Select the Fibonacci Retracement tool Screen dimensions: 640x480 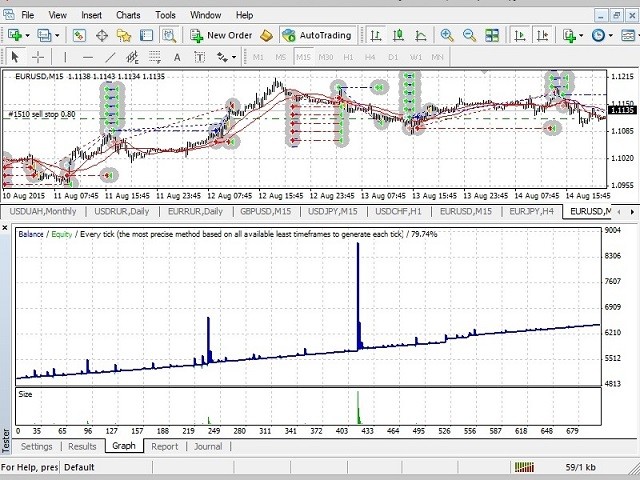pyautogui.click(x=155, y=57)
